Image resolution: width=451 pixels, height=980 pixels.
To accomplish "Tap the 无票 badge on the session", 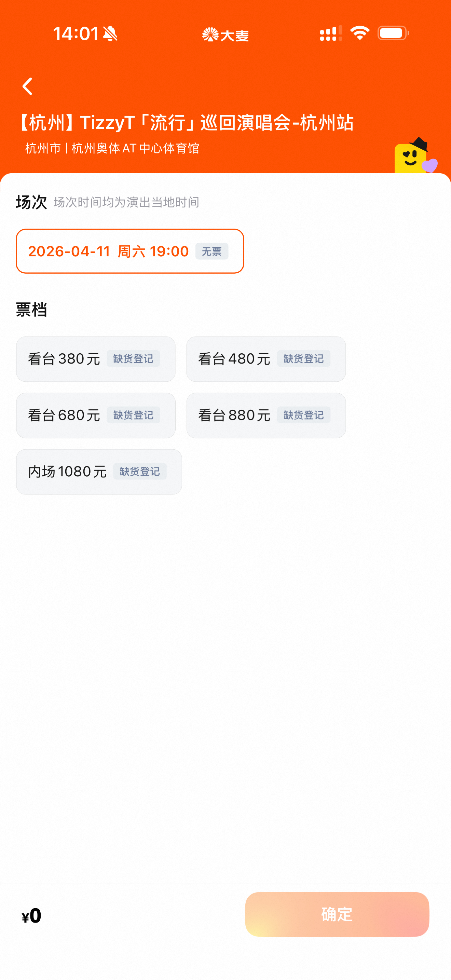I will (212, 251).
